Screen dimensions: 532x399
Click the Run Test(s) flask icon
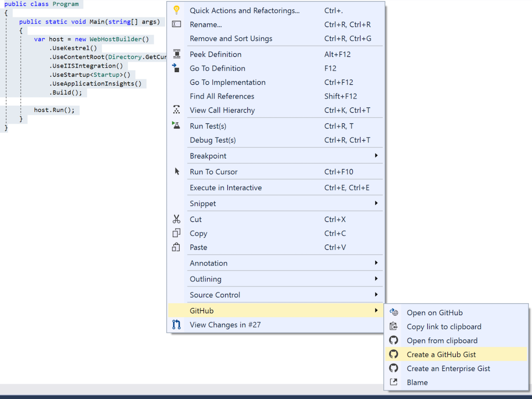coord(176,126)
